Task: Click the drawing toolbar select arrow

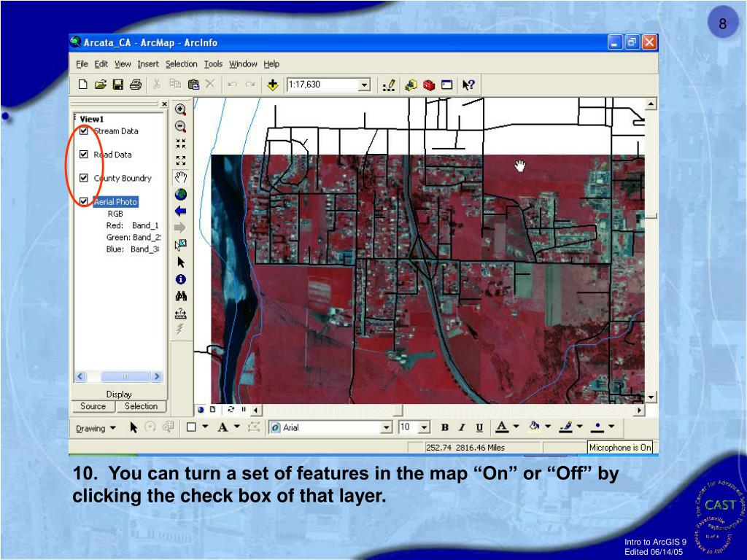Action: coord(133,427)
